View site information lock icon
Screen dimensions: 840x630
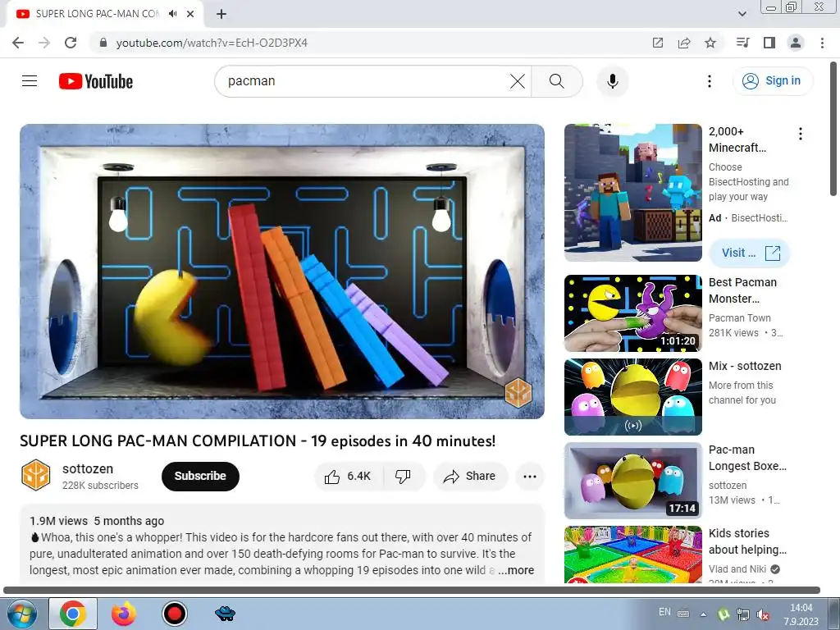[103, 43]
